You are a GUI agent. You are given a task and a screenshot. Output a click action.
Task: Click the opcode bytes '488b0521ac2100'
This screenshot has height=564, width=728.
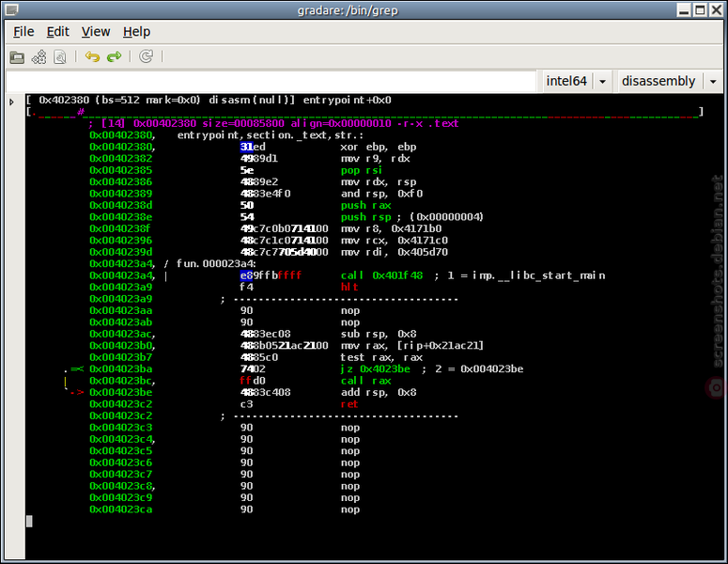point(284,346)
